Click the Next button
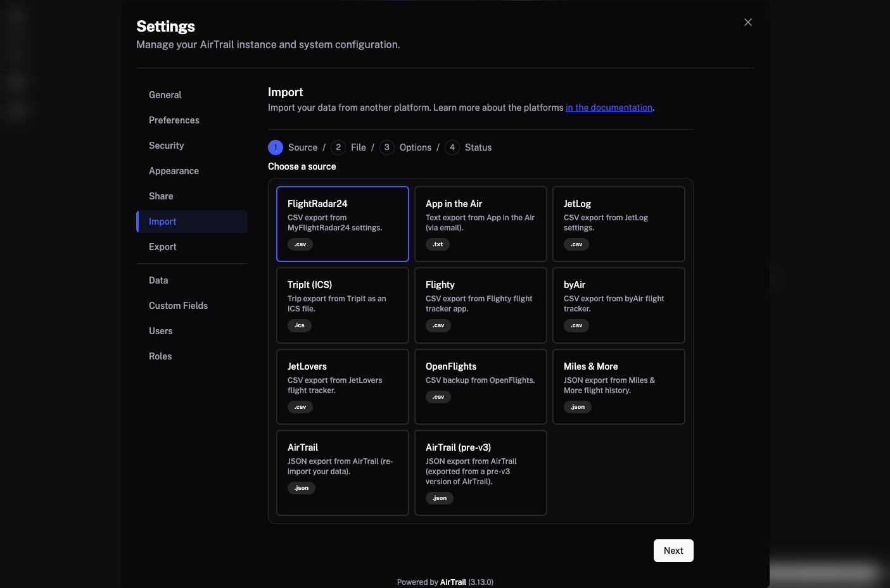Viewport: 890px width, 588px height. 673,551
